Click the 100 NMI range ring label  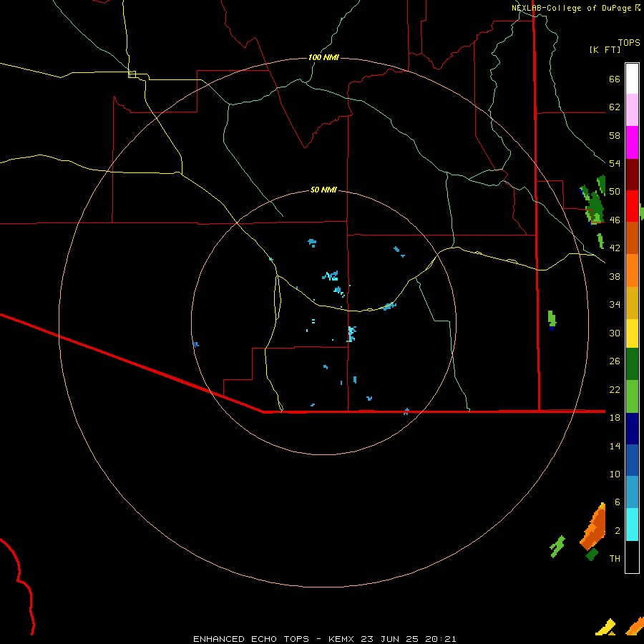click(x=323, y=57)
